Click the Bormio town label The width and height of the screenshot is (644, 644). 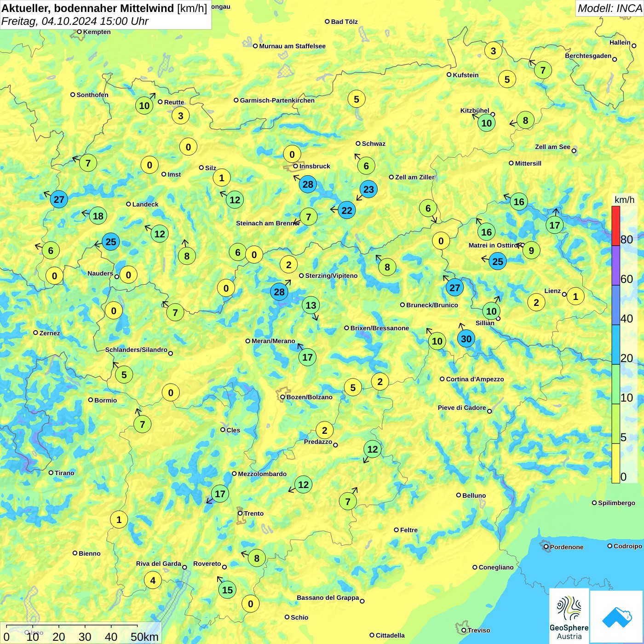click(x=105, y=400)
